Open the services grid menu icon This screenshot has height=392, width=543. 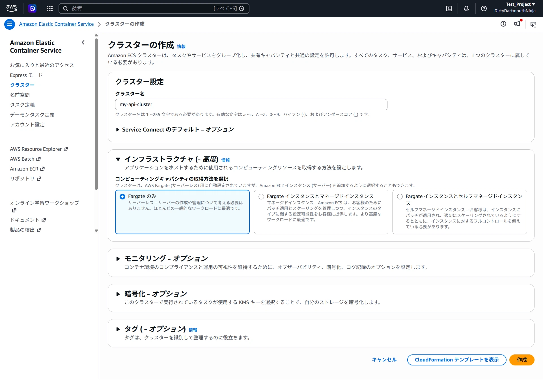[50, 8]
